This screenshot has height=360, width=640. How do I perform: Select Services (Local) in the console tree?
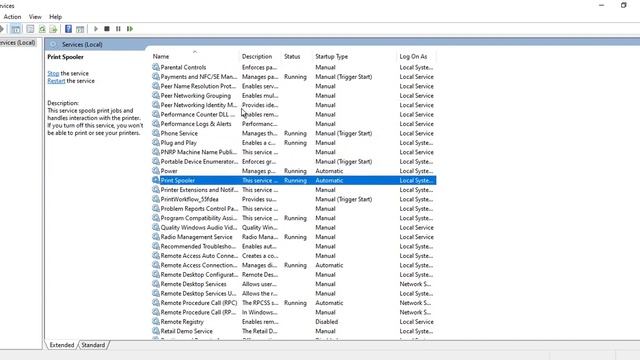click(x=18, y=42)
